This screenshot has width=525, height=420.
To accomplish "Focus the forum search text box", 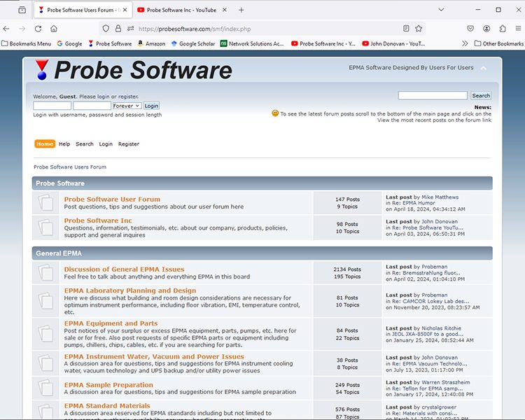I will (433, 95).
